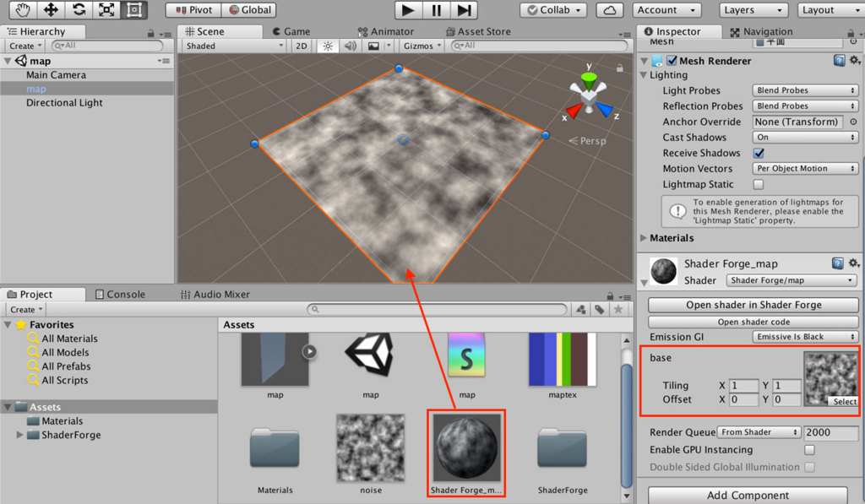
Task: Click the green Y axis of scene gizmo
Action: 589,79
